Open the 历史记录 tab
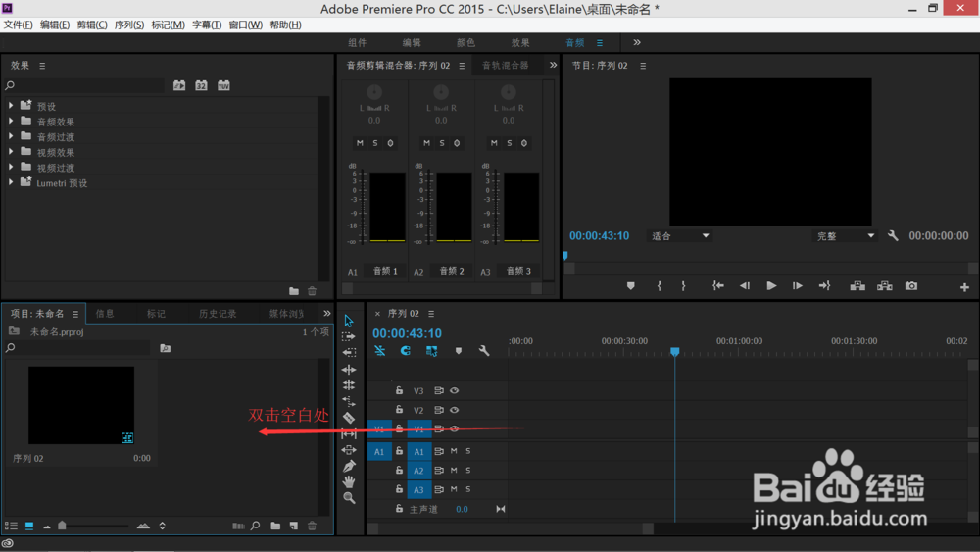This screenshot has height=552, width=980. coord(218,313)
